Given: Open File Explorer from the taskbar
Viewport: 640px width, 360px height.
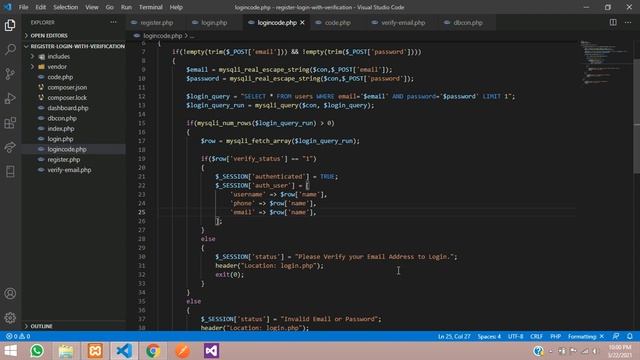Looking at the screenshot, I should (x=66, y=351).
